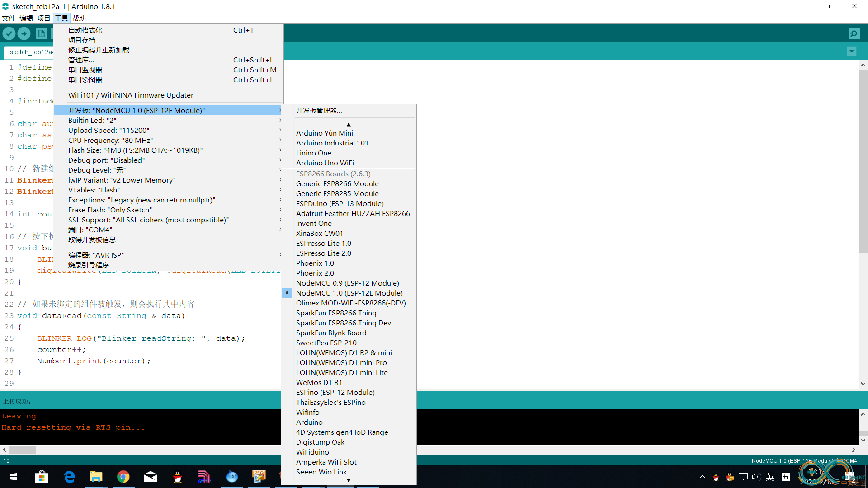Open Microsoft Store from taskbar

pyautogui.click(x=42, y=477)
